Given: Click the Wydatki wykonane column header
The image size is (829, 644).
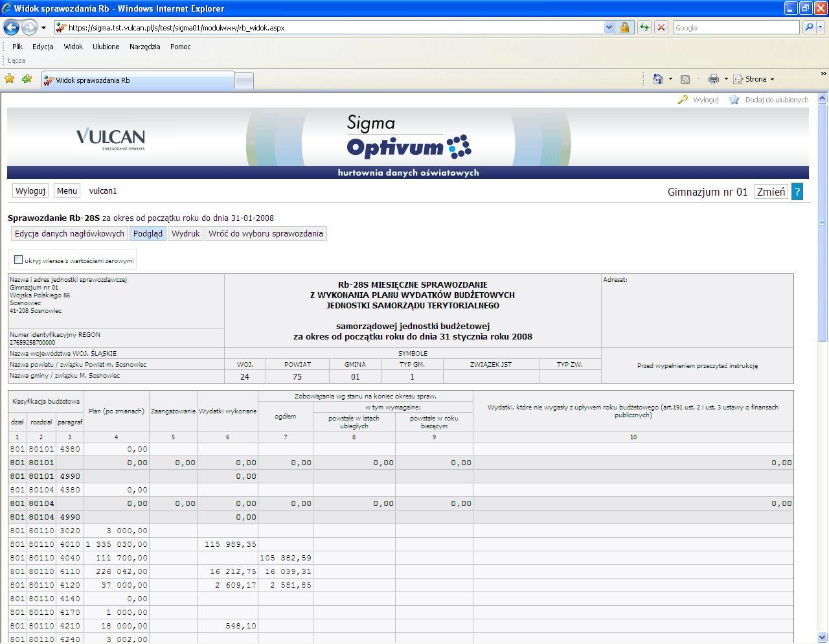Looking at the screenshot, I should click(227, 411).
